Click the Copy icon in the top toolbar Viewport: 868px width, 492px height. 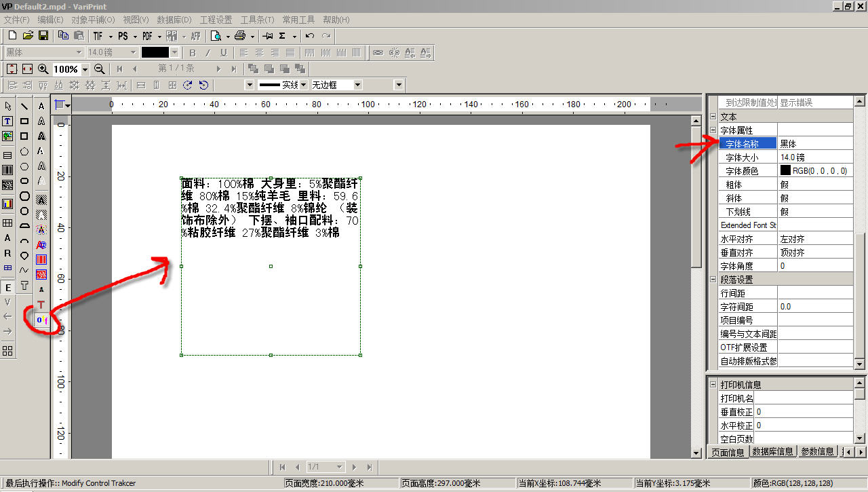(x=63, y=36)
